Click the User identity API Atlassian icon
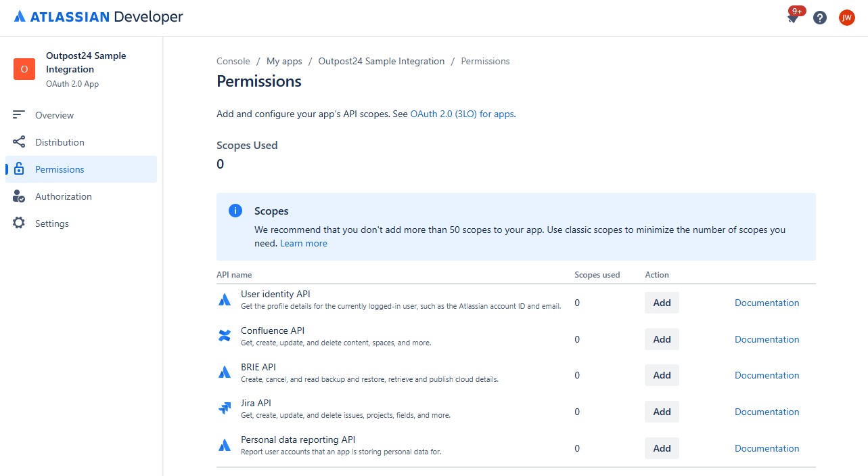The image size is (868, 476). click(x=225, y=299)
